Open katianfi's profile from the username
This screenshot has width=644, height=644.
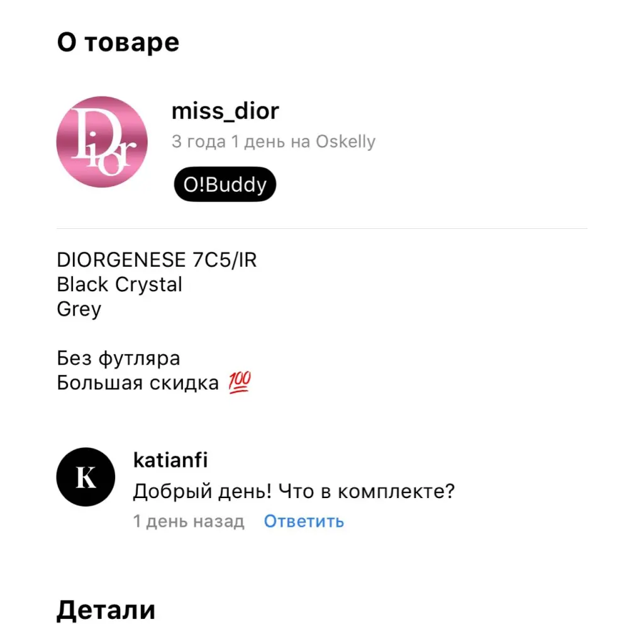(170, 460)
